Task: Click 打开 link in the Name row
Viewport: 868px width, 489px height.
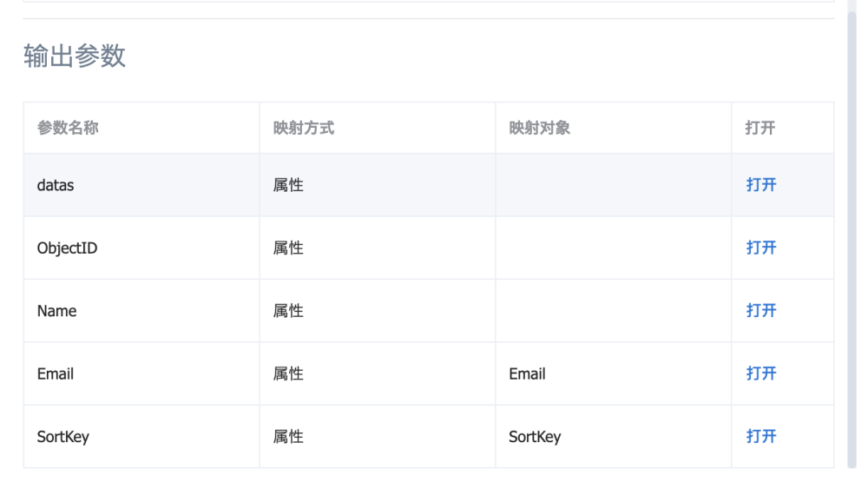Action: pos(760,311)
